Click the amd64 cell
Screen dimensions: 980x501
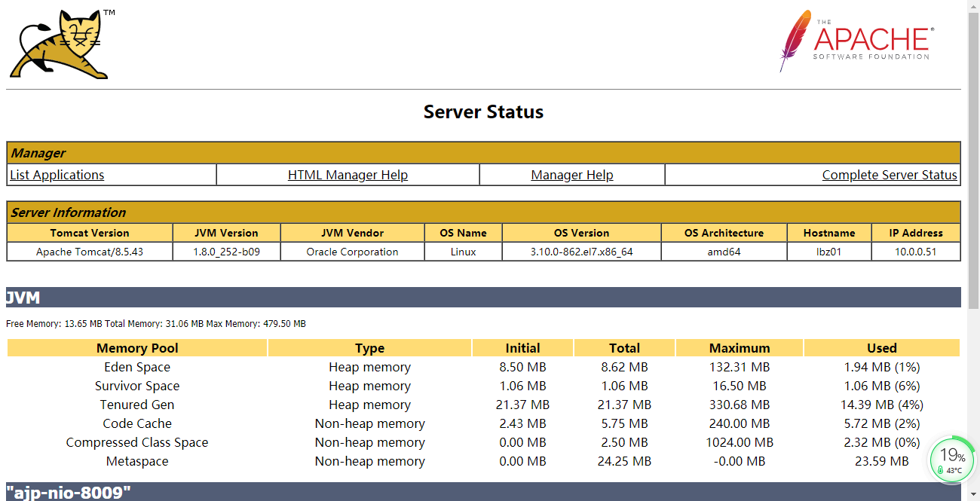point(724,252)
